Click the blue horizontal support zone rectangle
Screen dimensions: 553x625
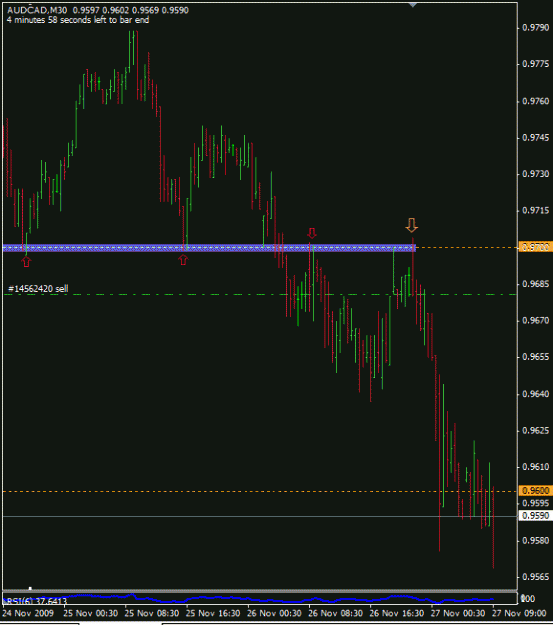(x=209, y=248)
